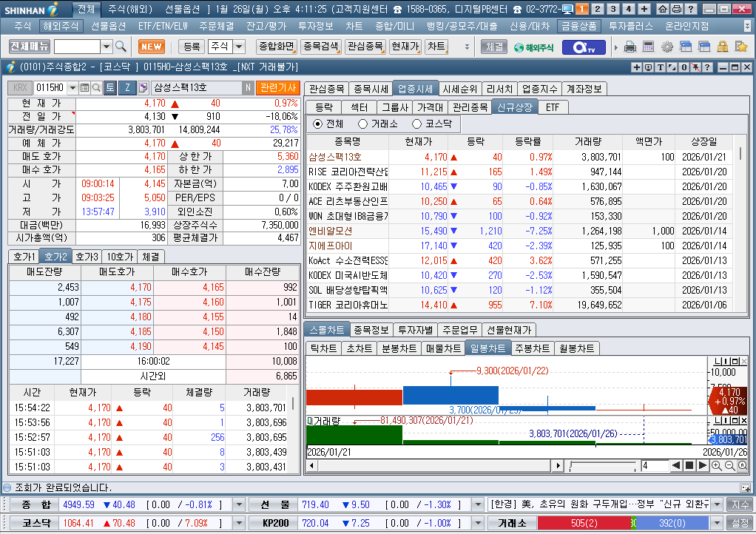Zoom in the chart with plus magnifier
Screen dimensions: 756x534
(717, 465)
